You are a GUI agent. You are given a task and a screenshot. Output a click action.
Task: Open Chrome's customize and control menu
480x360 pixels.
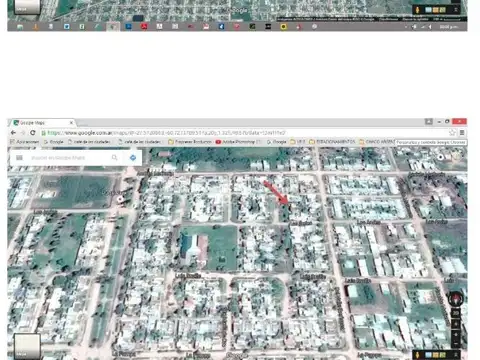click(x=462, y=133)
